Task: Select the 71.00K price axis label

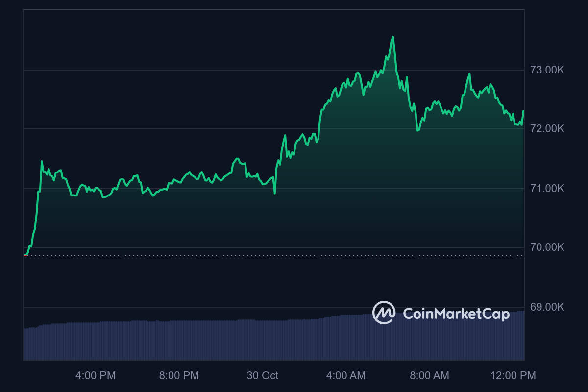Action: [547, 188]
